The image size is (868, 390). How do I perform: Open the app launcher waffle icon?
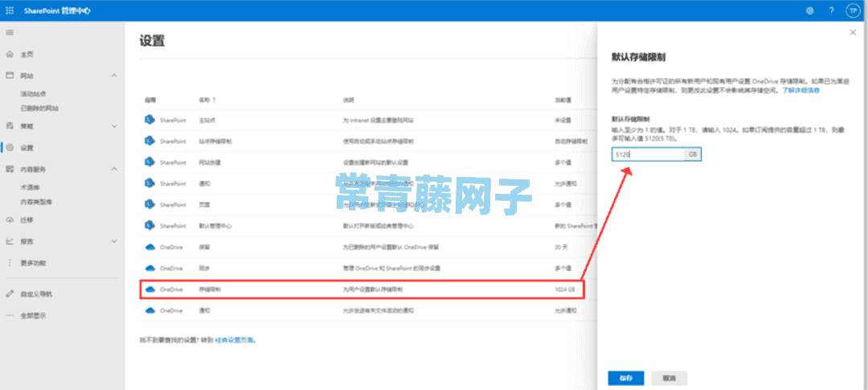(10, 10)
